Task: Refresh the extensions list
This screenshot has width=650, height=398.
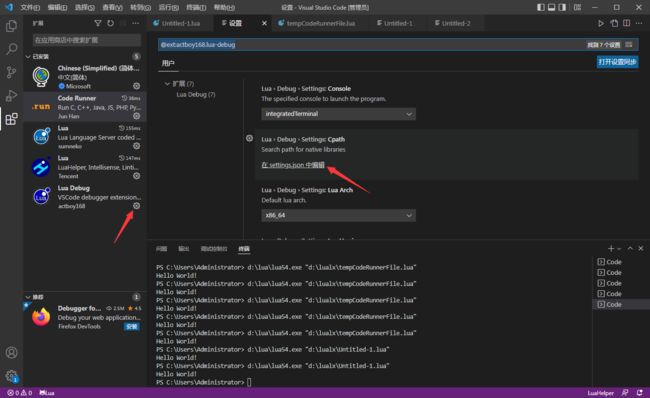Action: point(110,23)
